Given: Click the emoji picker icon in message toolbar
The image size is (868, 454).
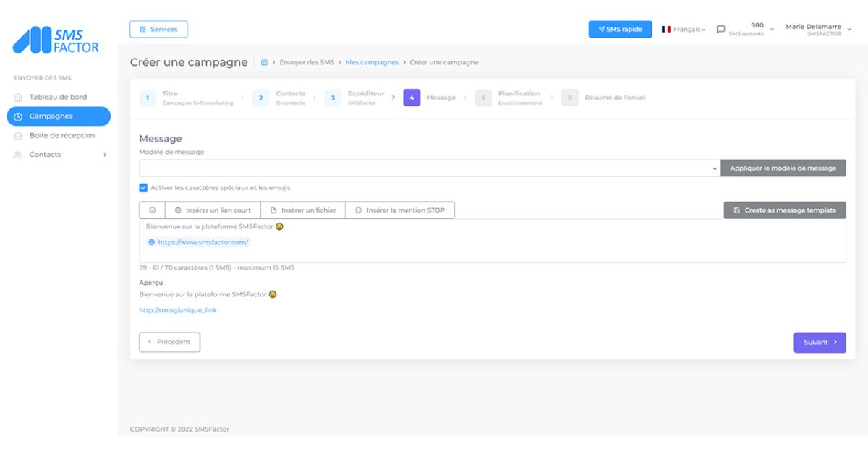Looking at the screenshot, I should coord(153,210).
